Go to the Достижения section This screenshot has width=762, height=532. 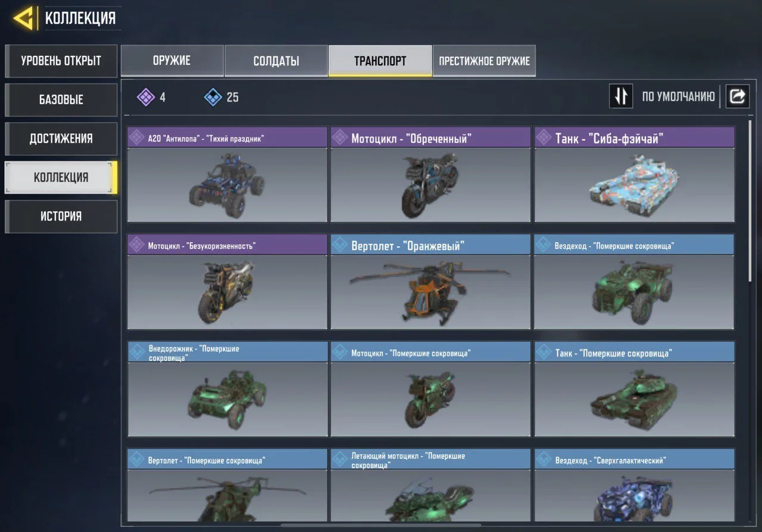[x=61, y=139]
